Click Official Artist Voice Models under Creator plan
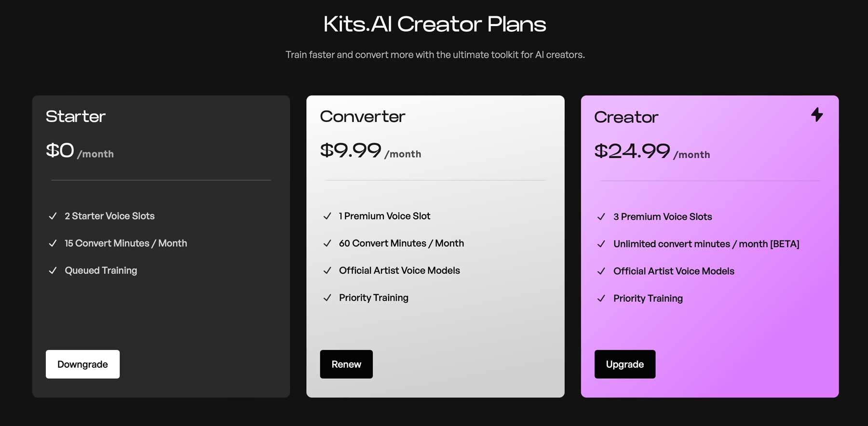Image resolution: width=868 pixels, height=426 pixels. coord(673,271)
